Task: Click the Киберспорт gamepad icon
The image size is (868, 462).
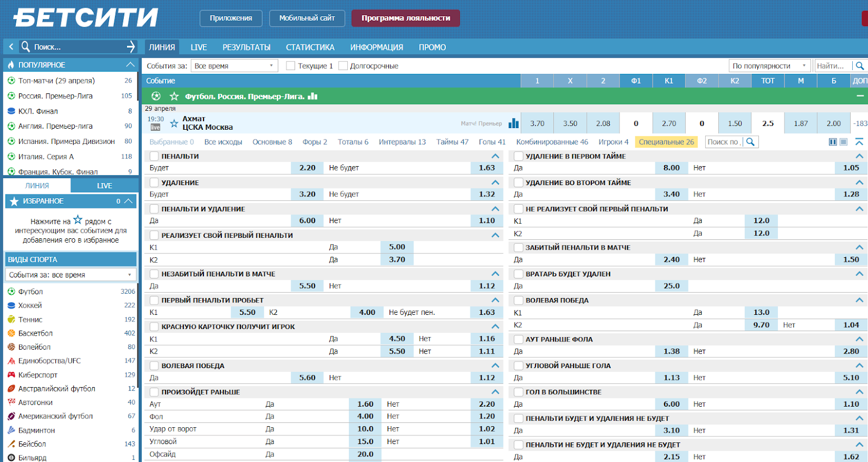Action: 11,375
